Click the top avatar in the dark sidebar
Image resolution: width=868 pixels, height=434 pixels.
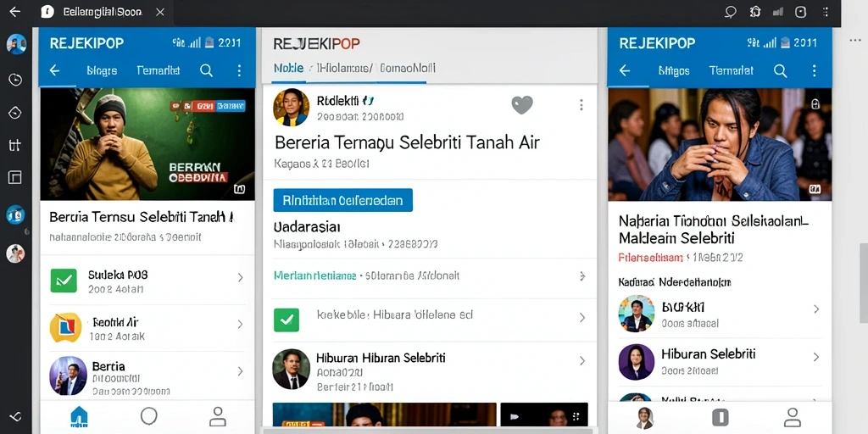pos(16,44)
